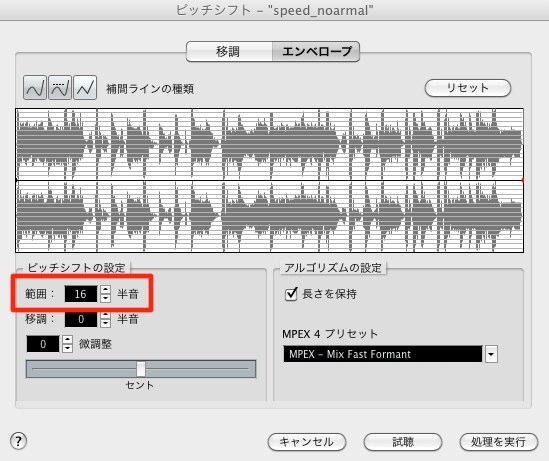This screenshot has width=549, height=461.
Task: Click the lower waveform channel in the envelope display
Action: (x=270, y=216)
